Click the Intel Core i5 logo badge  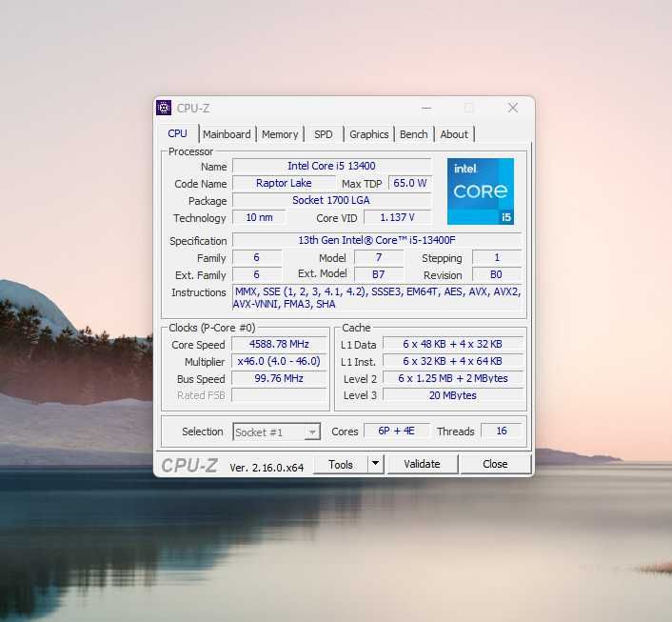coord(481,191)
